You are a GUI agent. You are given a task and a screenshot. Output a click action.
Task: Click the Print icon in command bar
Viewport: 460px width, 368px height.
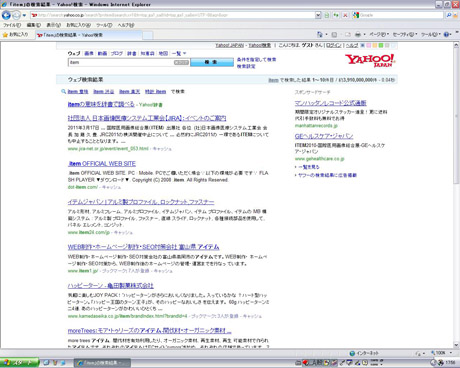pos(358,34)
